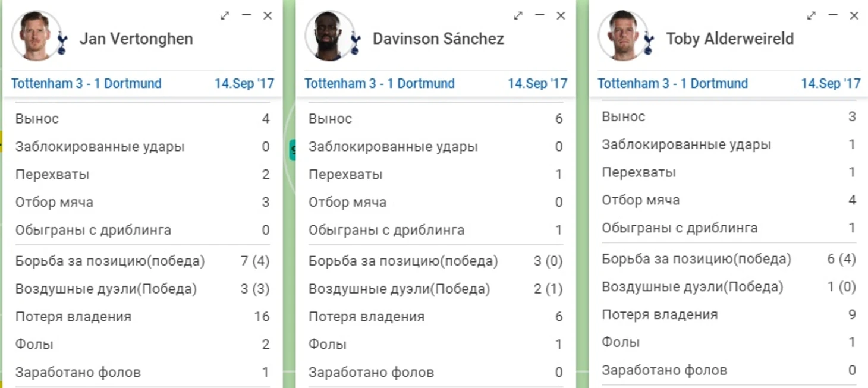Click Tottenham badge beside Alderweireld's photo
The height and width of the screenshot is (388, 868).
[x=649, y=44]
